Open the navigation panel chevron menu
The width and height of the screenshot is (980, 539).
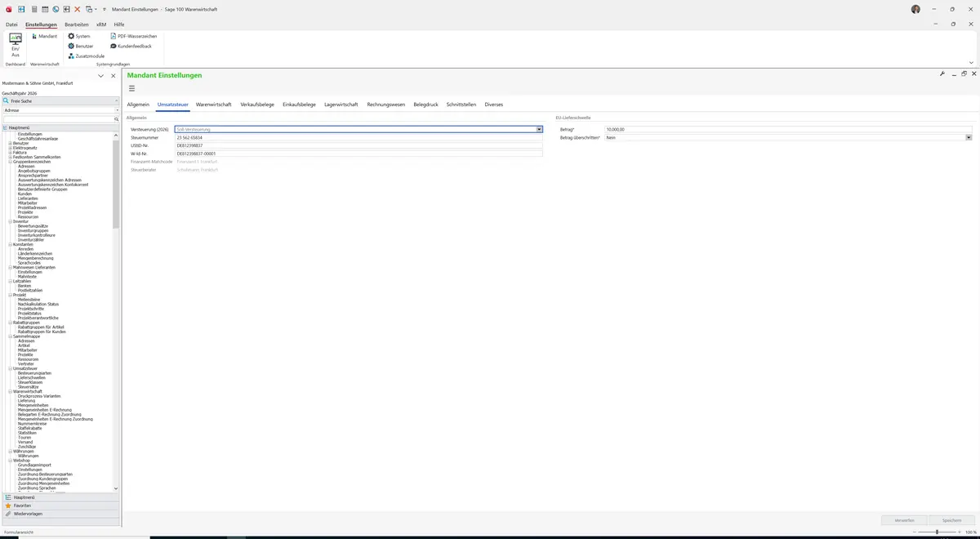click(x=100, y=76)
